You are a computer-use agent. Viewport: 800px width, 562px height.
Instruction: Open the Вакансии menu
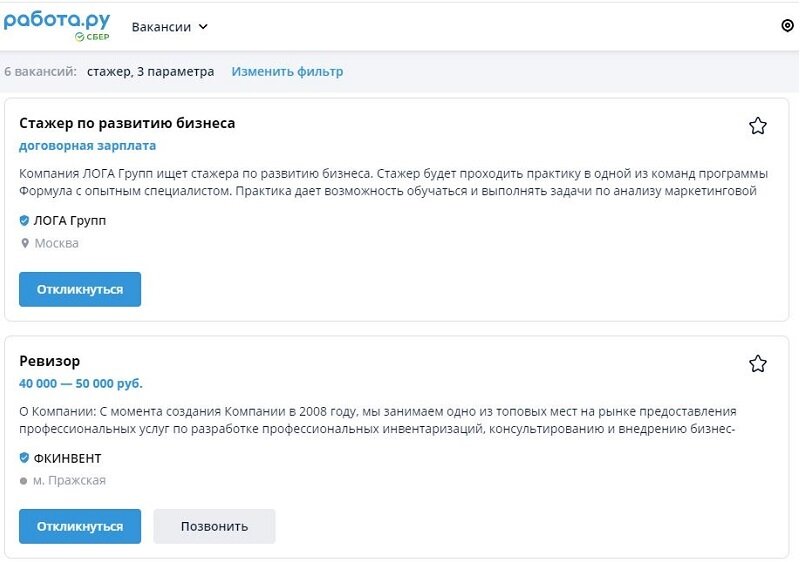[x=162, y=27]
